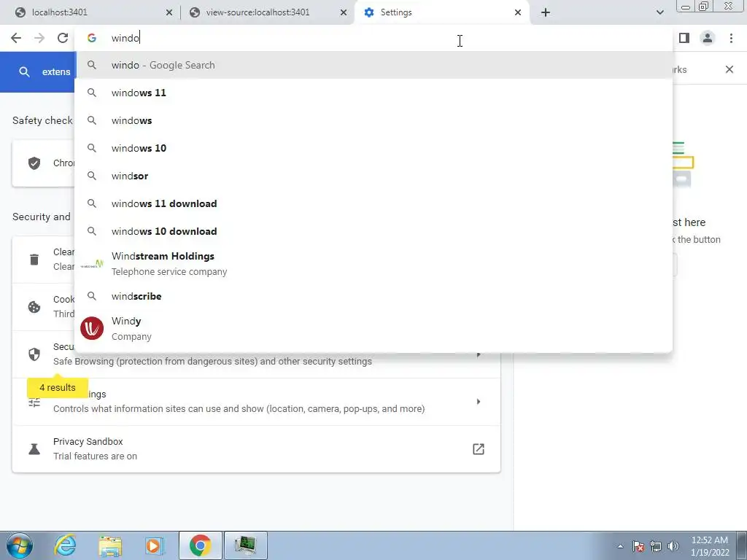Open a new tab with plus button
Viewport: 747px width, 560px height.
click(546, 12)
